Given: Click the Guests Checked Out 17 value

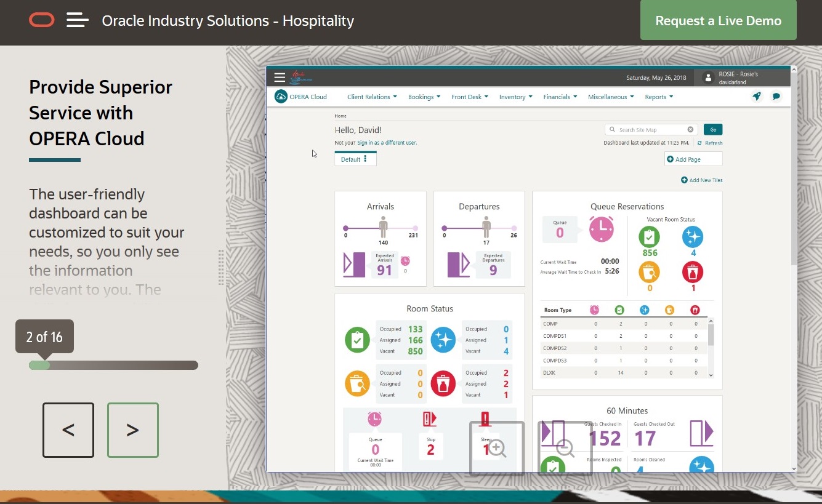Looking at the screenshot, I should pos(645,438).
